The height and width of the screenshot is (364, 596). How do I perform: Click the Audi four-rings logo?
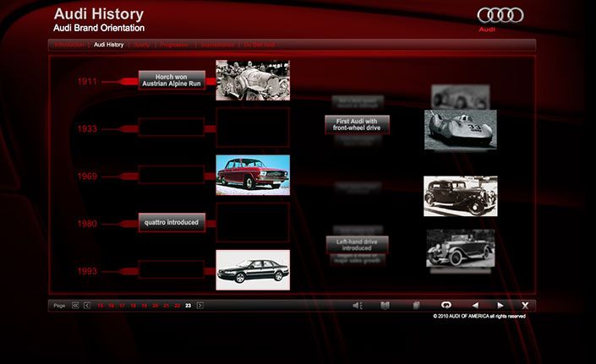(x=500, y=15)
